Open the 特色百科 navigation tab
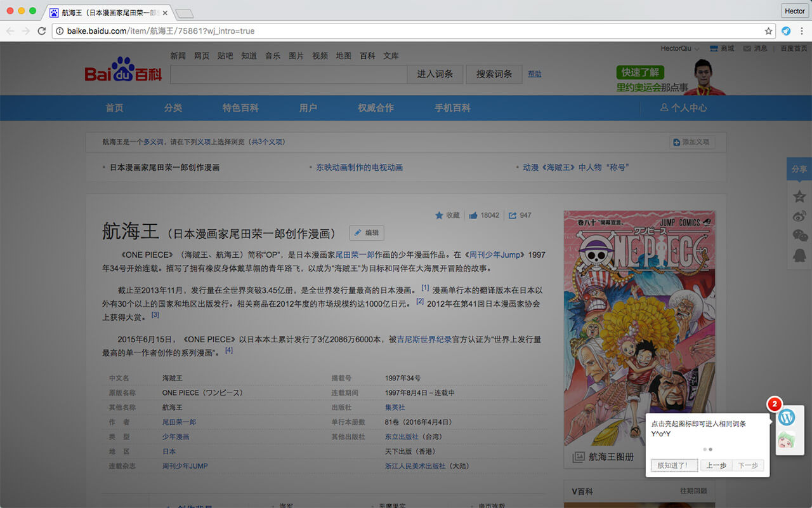 pyautogui.click(x=240, y=108)
